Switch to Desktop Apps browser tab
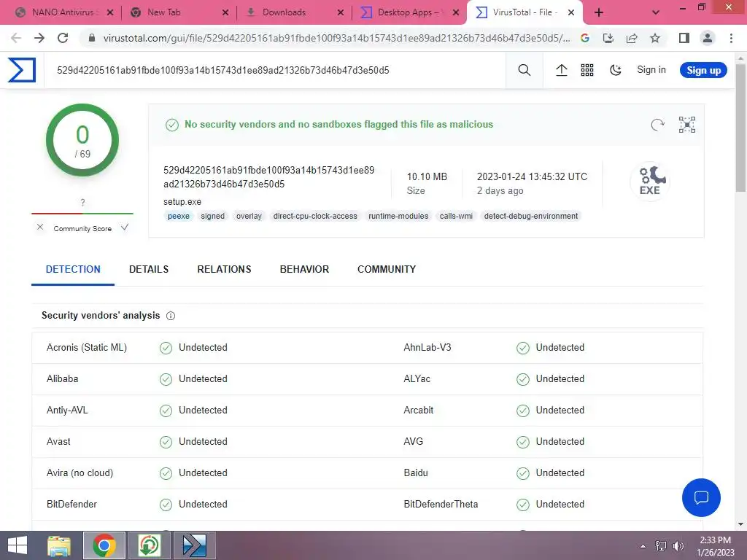The width and height of the screenshot is (747, 560). click(404, 12)
